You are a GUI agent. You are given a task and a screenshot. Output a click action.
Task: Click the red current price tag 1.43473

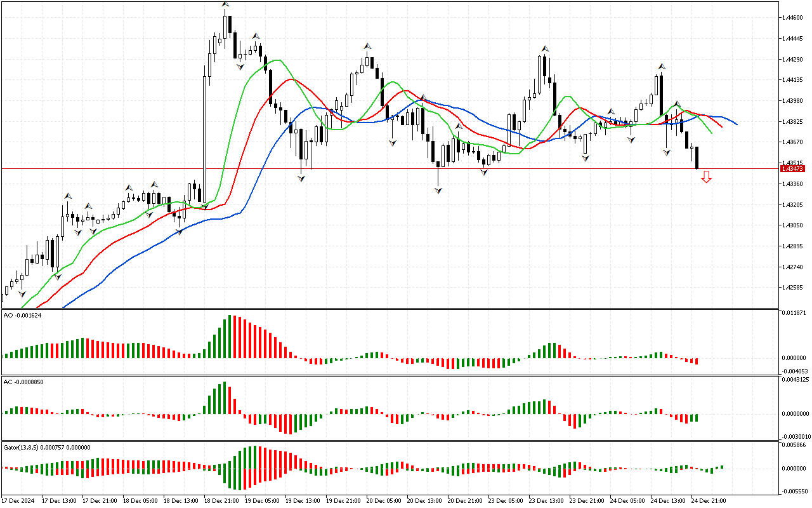pyautogui.click(x=793, y=168)
